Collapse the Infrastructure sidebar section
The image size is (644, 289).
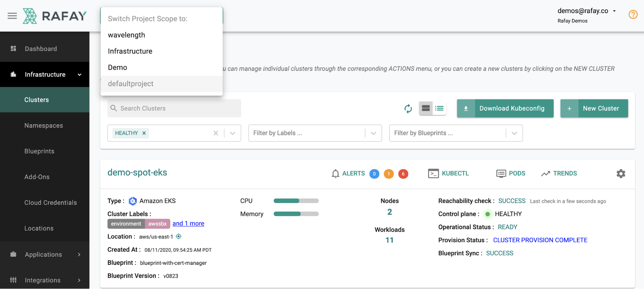pos(80,75)
